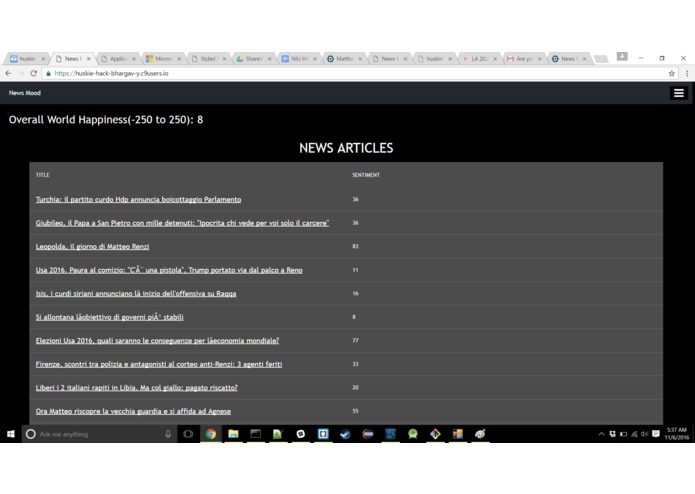
Task: Open Task View on the taskbar
Action: tap(188, 434)
